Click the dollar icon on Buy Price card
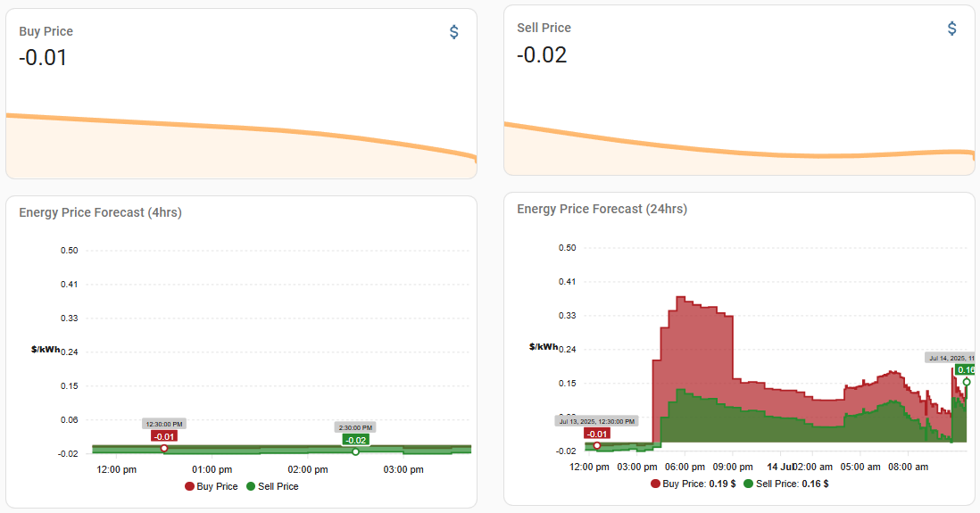Image resolution: width=980 pixels, height=513 pixels. [453, 32]
